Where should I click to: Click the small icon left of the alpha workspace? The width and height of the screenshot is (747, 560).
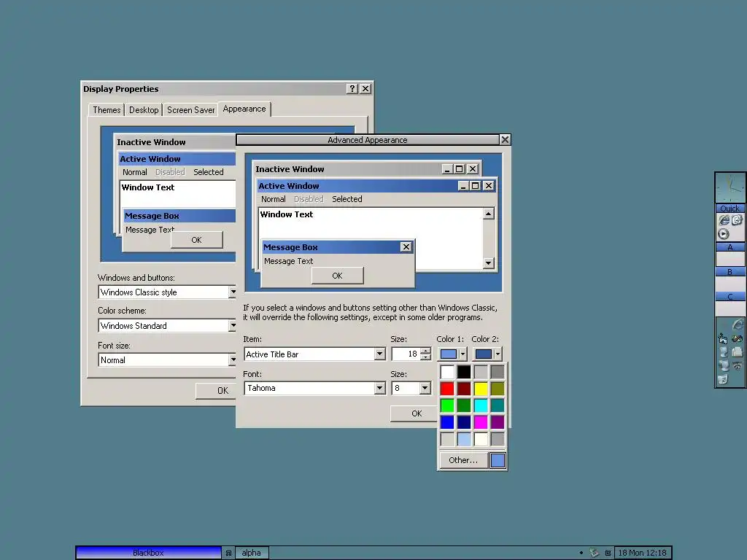pos(228,553)
